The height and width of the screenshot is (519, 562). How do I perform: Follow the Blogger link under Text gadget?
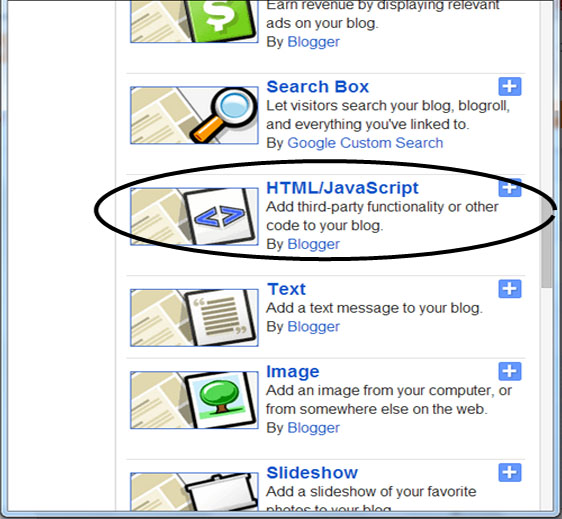click(x=314, y=327)
